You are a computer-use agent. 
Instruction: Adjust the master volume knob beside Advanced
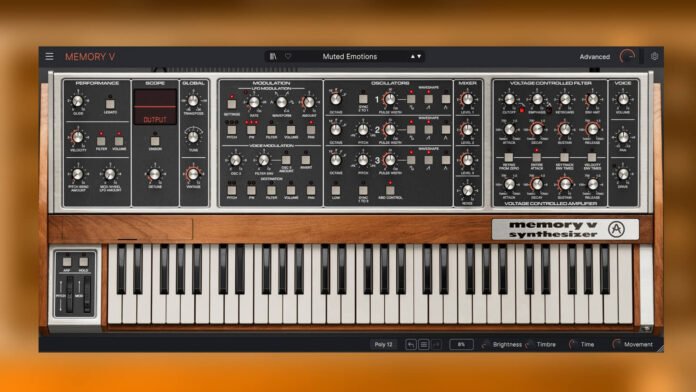tap(628, 57)
